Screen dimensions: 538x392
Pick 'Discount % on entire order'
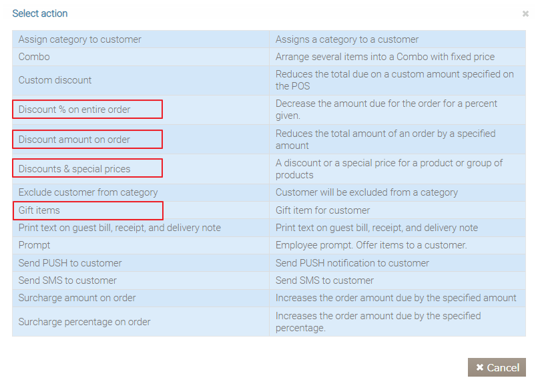click(x=75, y=110)
